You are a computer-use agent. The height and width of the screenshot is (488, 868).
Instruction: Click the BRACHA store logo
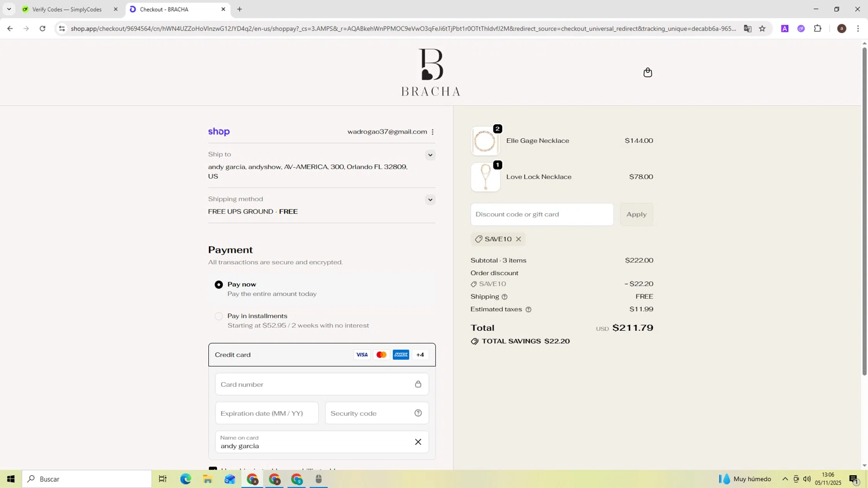pos(431,72)
